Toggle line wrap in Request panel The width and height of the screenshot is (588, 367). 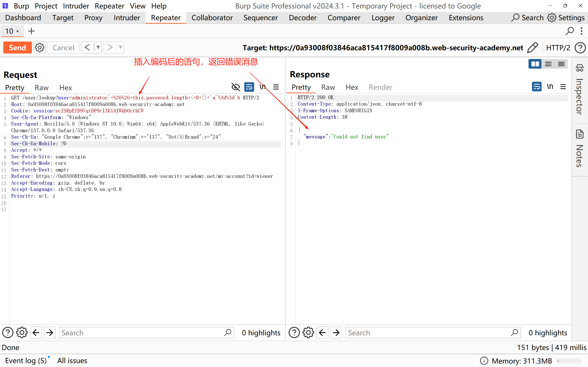click(249, 87)
